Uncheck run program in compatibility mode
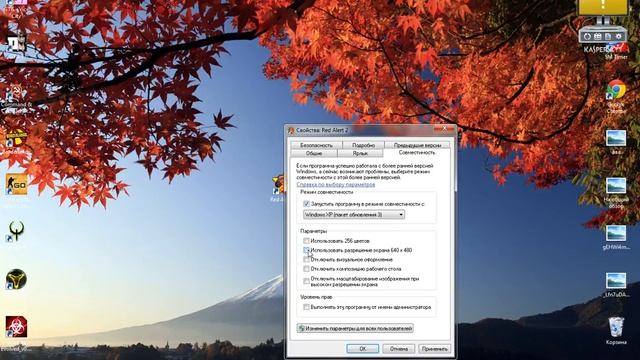This screenshot has width=640, height=360. pyautogui.click(x=306, y=204)
